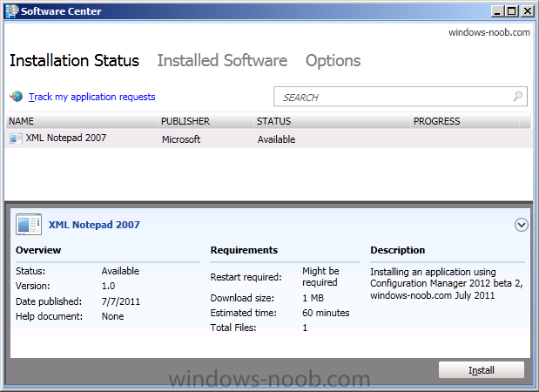Click the Date published value 7/7/2011
This screenshot has height=392, width=539.
pyautogui.click(x=121, y=301)
